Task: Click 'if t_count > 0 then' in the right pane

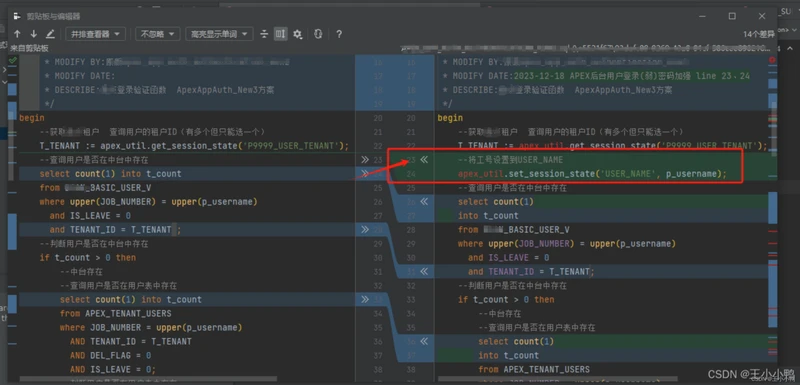Action: (506, 299)
